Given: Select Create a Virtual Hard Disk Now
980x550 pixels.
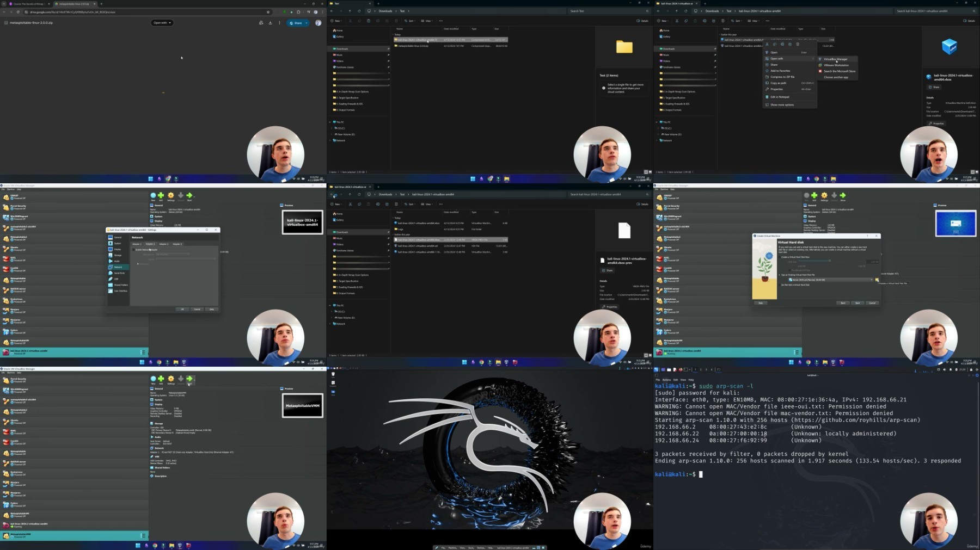Looking at the screenshot, I should click(x=795, y=257).
